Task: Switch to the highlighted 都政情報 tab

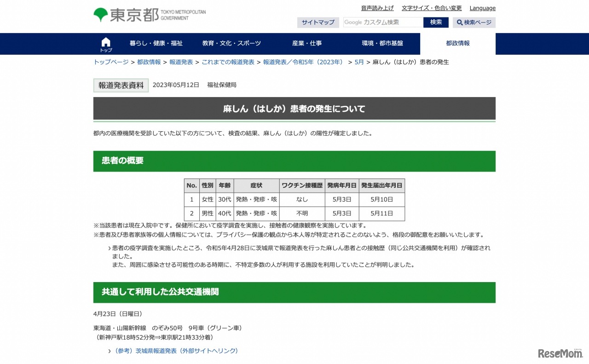Action: 458,43
